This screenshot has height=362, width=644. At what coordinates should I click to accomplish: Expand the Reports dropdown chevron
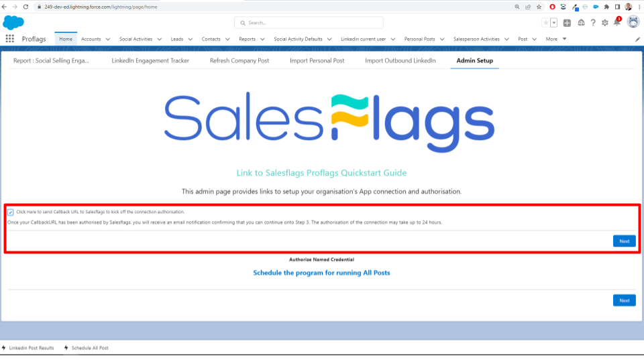point(262,40)
